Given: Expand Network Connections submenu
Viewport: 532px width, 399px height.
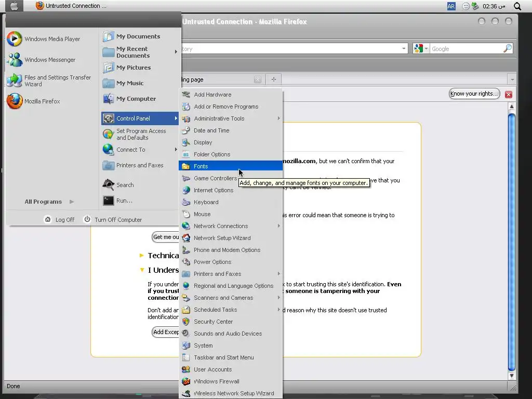Looking at the screenshot, I should [279, 226].
